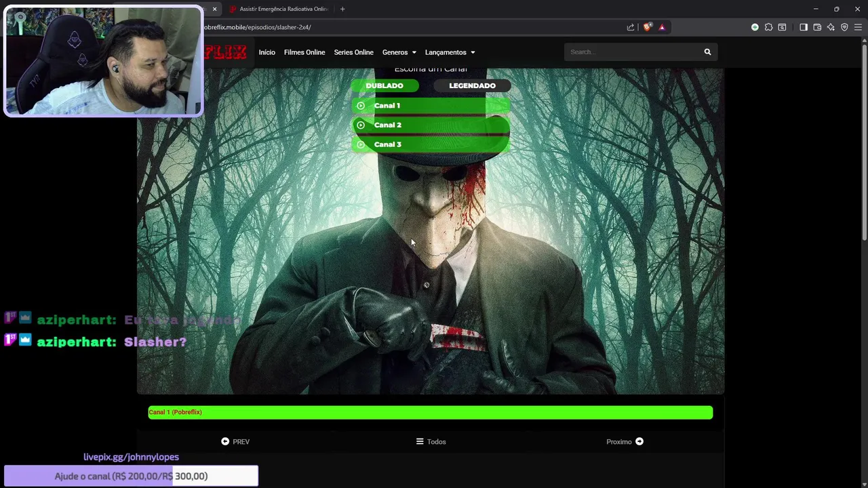The image size is (868, 488).
Task: Open the Brave VPN shield icon
Action: pyautogui.click(x=844, y=27)
